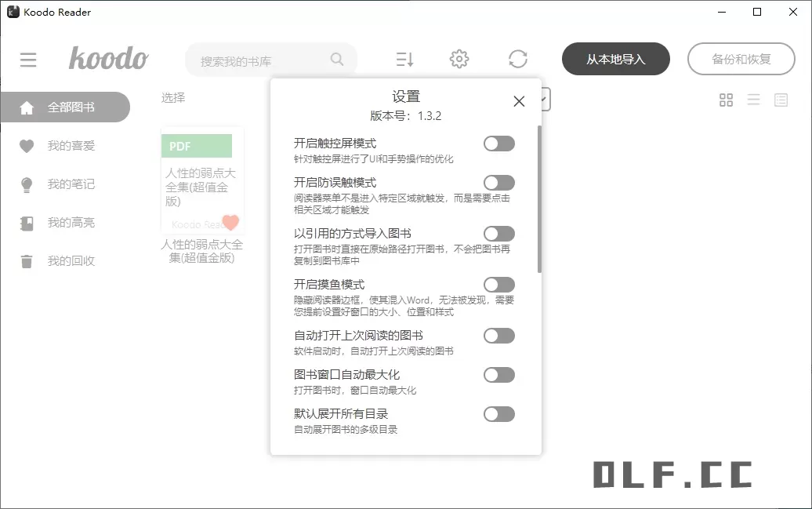Image resolution: width=812 pixels, height=509 pixels.
Task: Switch to list view of books
Action: point(753,100)
